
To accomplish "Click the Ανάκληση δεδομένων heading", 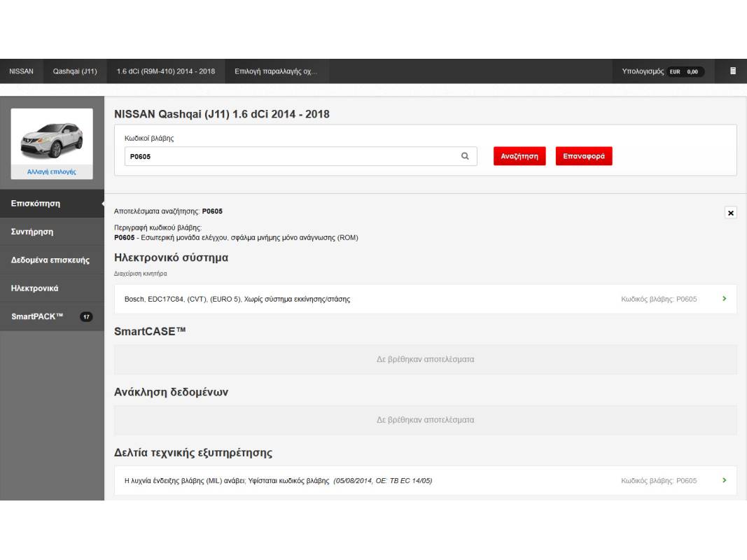I will [x=171, y=392].
